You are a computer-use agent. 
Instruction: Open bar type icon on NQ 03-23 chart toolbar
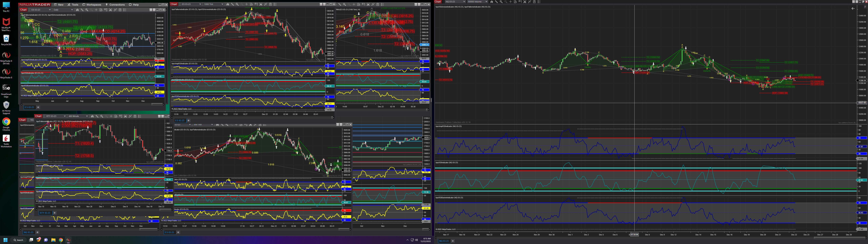pos(492,2)
